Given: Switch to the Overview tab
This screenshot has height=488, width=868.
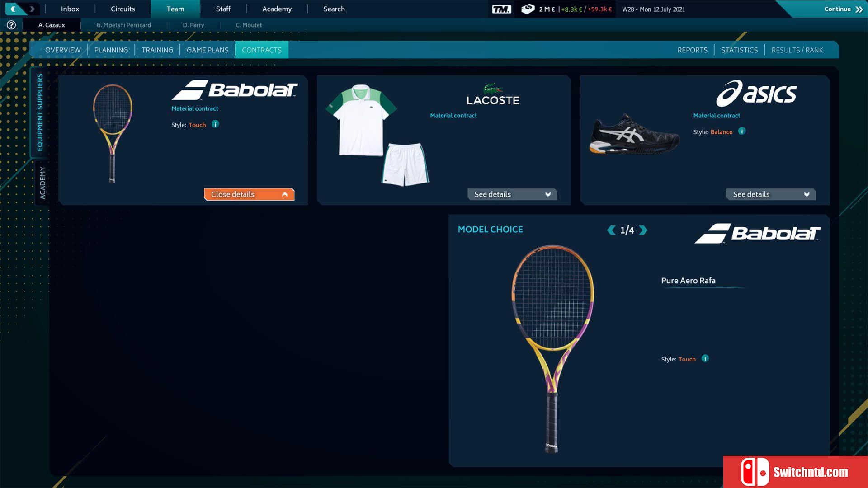Looking at the screenshot, I should [x=63, y=50].
